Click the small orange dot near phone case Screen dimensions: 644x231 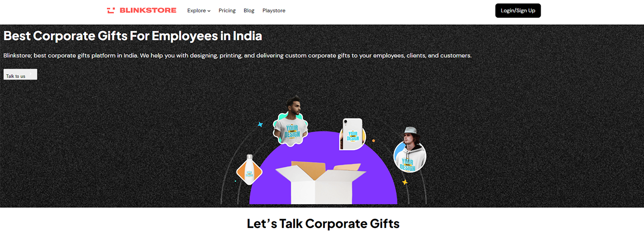click(373, 141)
